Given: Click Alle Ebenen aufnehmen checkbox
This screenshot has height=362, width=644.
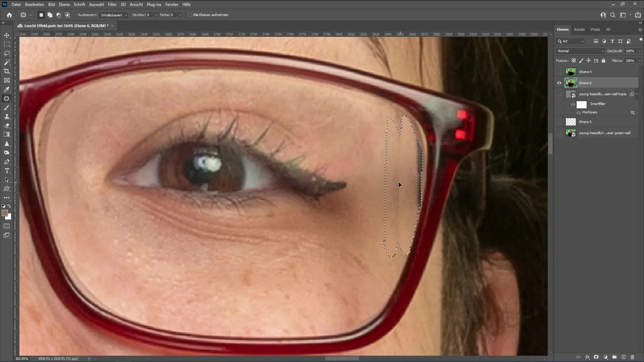Looking at the screenshot, I should point(191,15).
